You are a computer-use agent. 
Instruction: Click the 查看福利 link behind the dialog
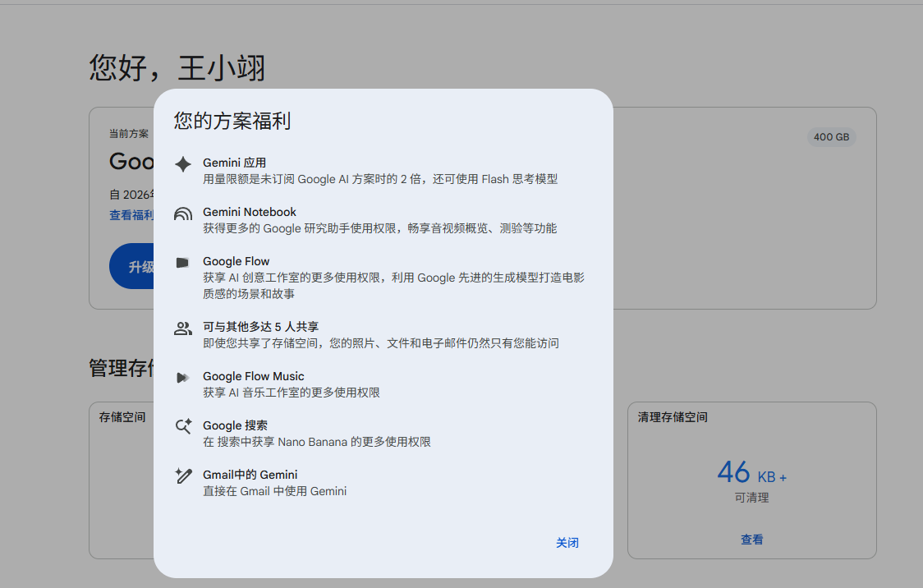[x=131, y=215]
